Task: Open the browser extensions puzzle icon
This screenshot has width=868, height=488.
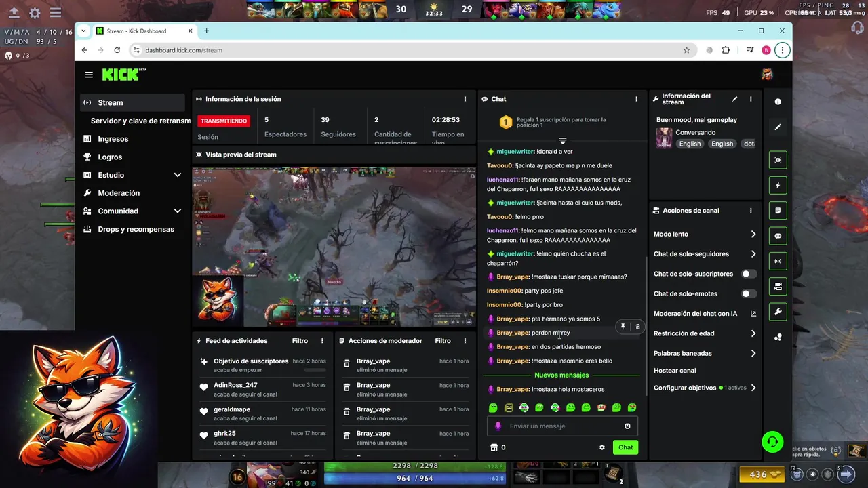Action: (x=726, y=50)
